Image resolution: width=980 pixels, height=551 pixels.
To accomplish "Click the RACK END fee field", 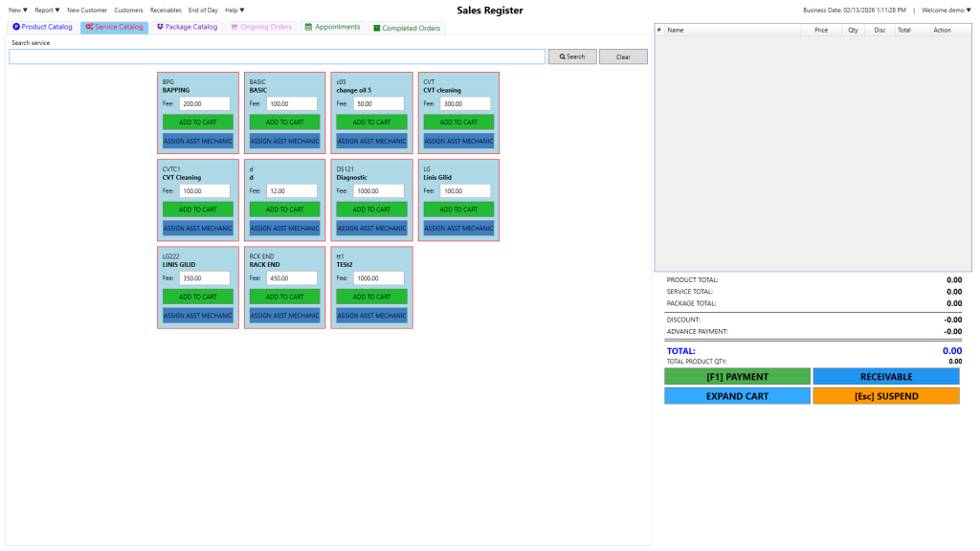I will [291, 278].
